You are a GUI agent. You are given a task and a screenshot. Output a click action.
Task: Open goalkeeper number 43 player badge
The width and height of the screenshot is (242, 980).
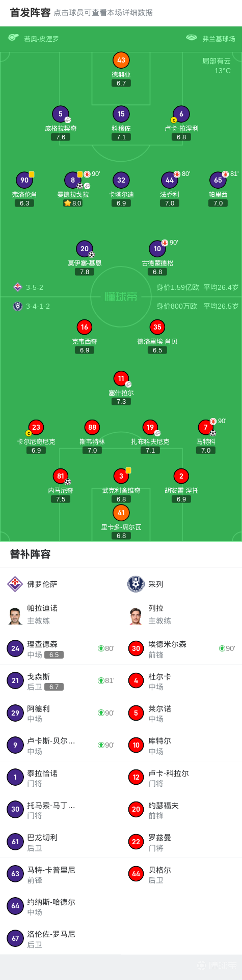click(x=121, y=60)
